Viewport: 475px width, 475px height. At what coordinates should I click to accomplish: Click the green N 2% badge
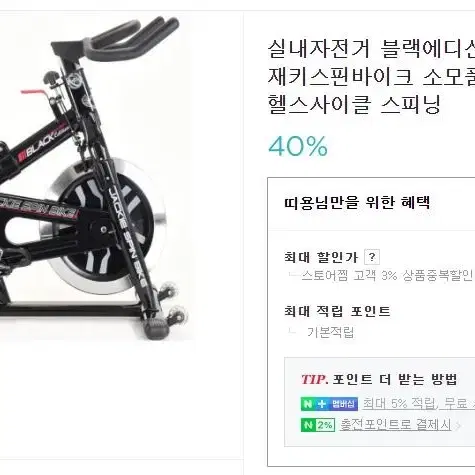pos(318,425)
